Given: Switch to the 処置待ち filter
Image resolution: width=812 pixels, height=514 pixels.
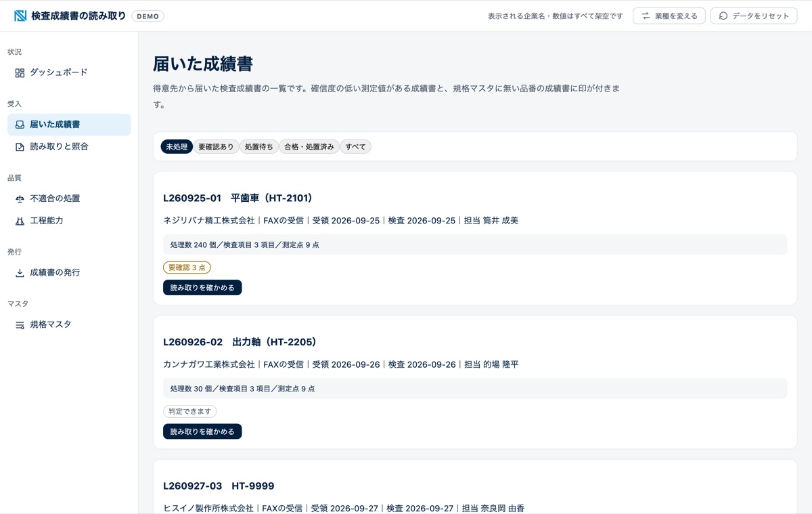Looking at the screenshot, I should [259, 146].
